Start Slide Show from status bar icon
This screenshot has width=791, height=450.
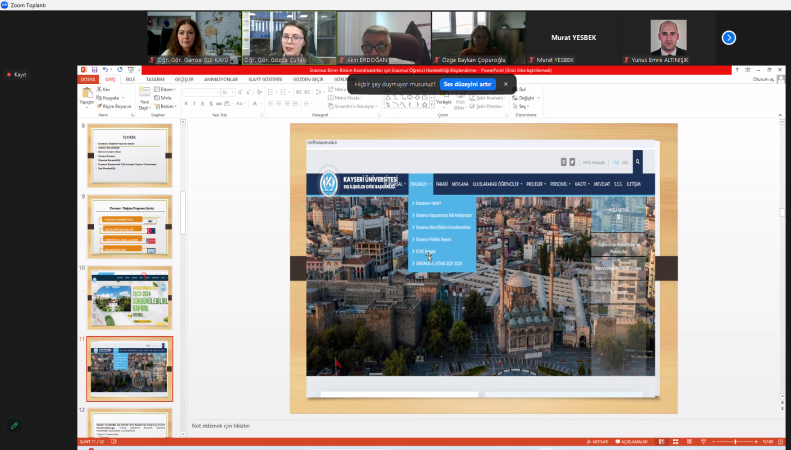tap(703, 442)
